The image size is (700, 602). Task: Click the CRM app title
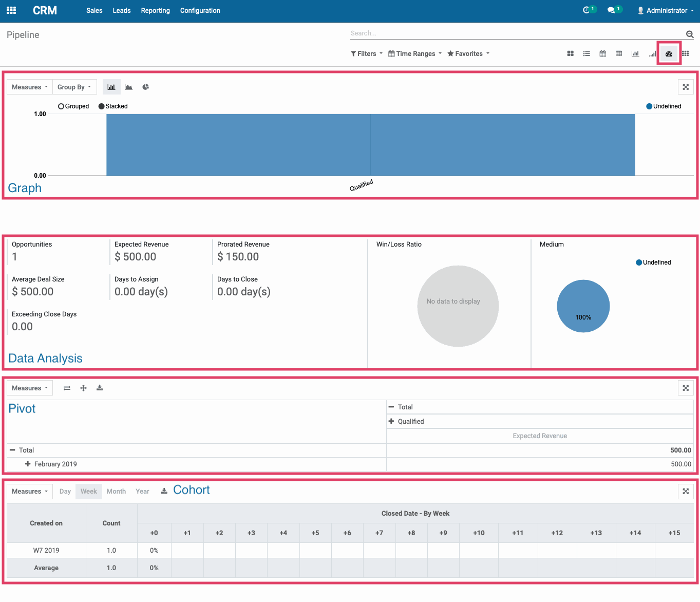coord(45,10)
